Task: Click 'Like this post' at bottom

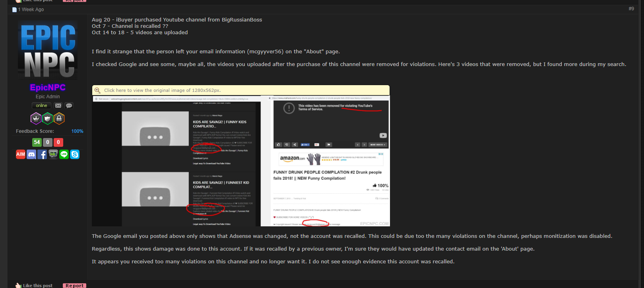Action: (x=38, y=286)
